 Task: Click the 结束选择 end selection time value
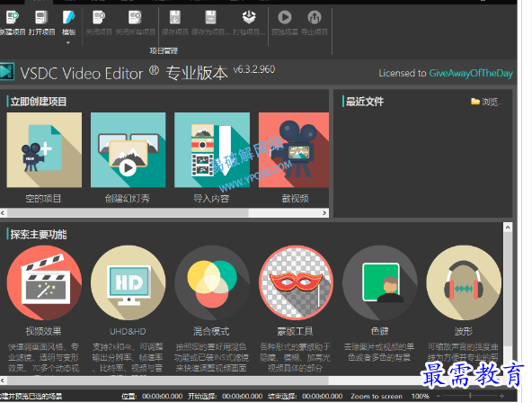pos(323,396)
